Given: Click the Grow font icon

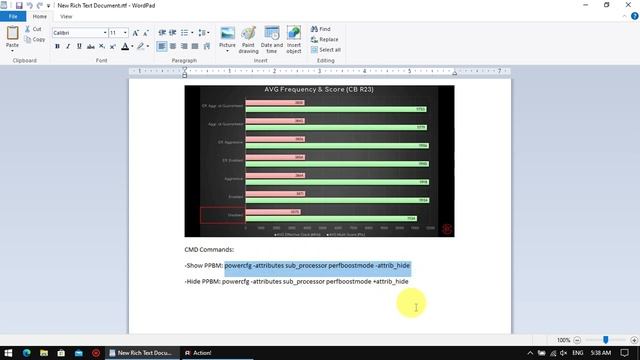Looking at the screenshot, I should click(x=136, y=33).
